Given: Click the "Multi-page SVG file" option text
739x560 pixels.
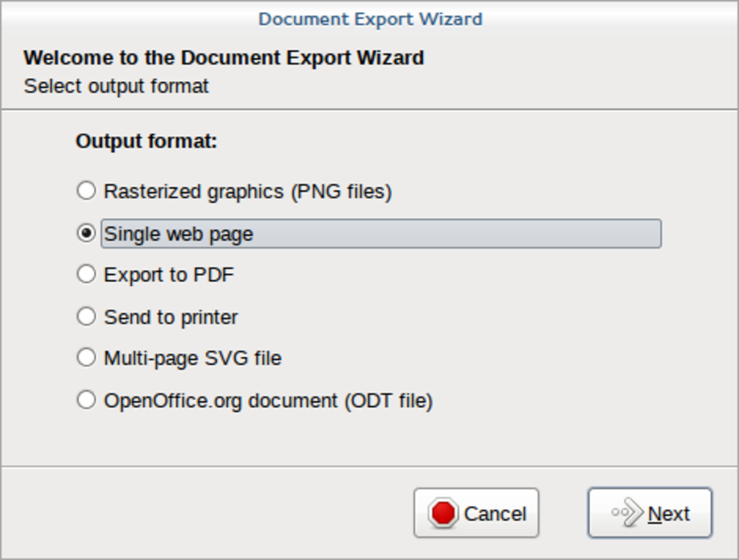Looking at the screenshot, I should point(193,358).
